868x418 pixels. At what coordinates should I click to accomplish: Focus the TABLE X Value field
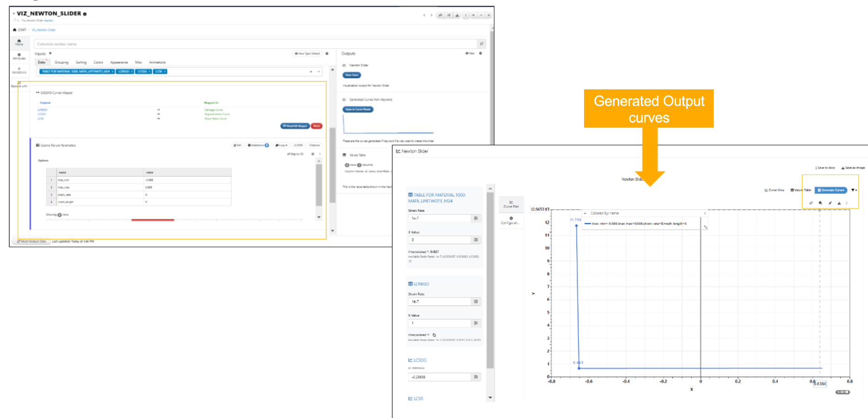tap(440, 240)
